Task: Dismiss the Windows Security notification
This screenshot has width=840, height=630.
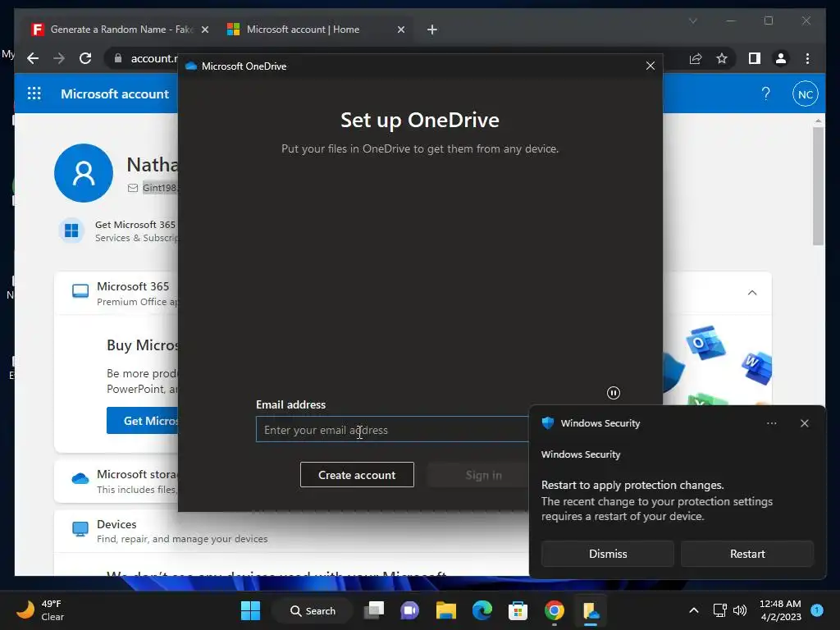Action: (x=608, y=554)
